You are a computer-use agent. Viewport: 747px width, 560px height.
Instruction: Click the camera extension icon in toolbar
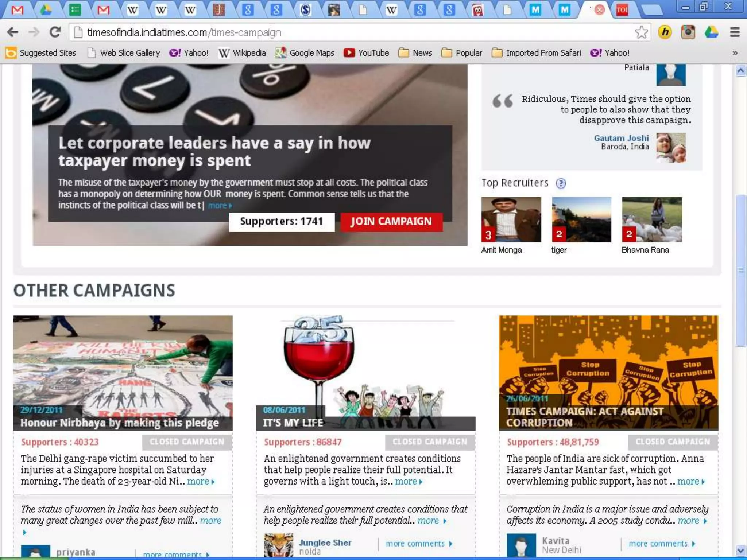click(688, 32)
